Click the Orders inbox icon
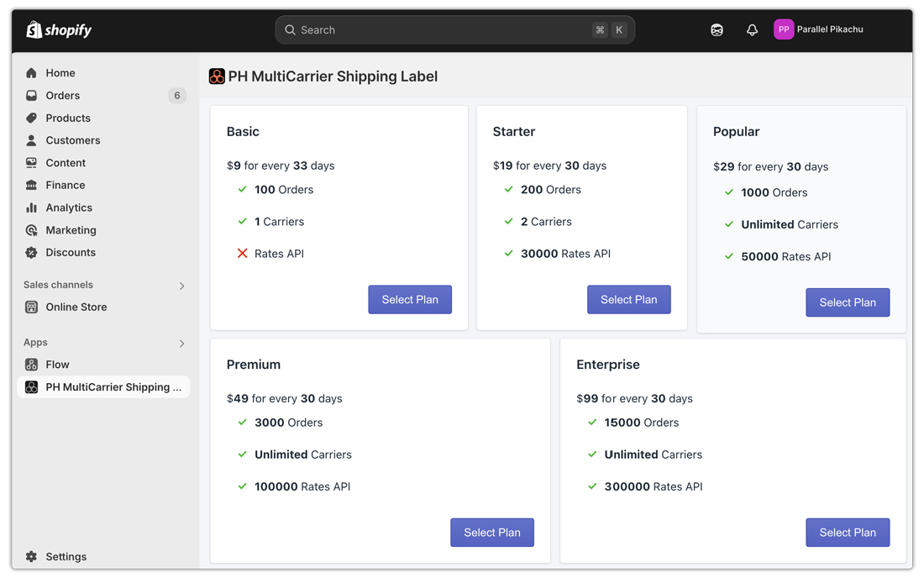The height and width of the screenshot is (578, 924). pos(31,96)
